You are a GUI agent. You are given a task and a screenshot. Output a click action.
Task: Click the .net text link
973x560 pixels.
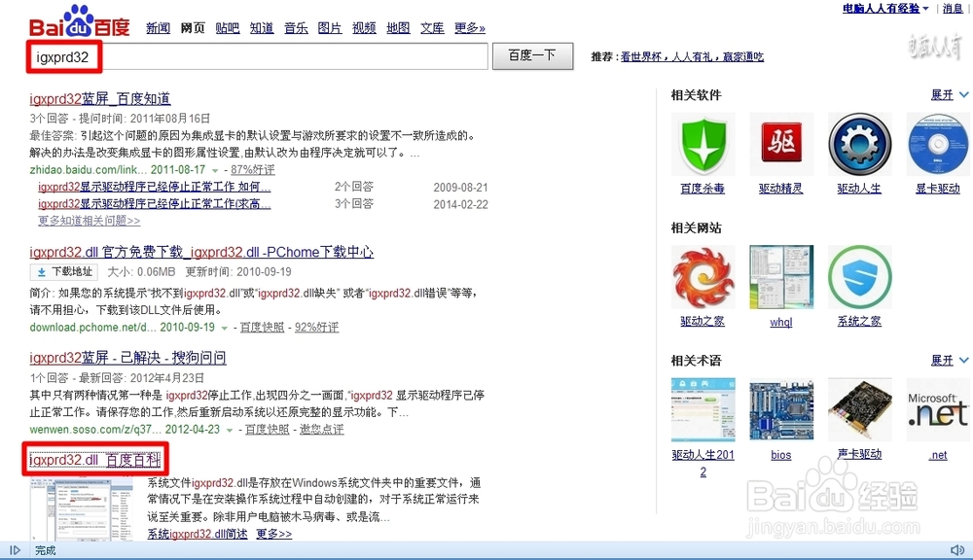point(938,455)
